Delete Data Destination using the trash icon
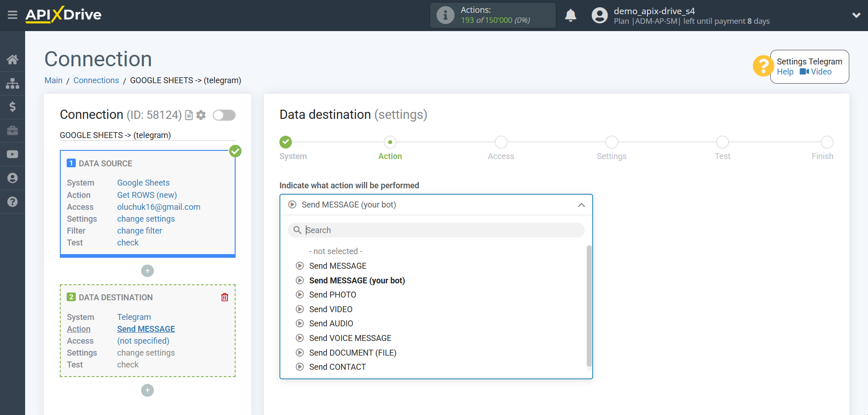This screenshot has height=415, width=868. coord(225,297)
